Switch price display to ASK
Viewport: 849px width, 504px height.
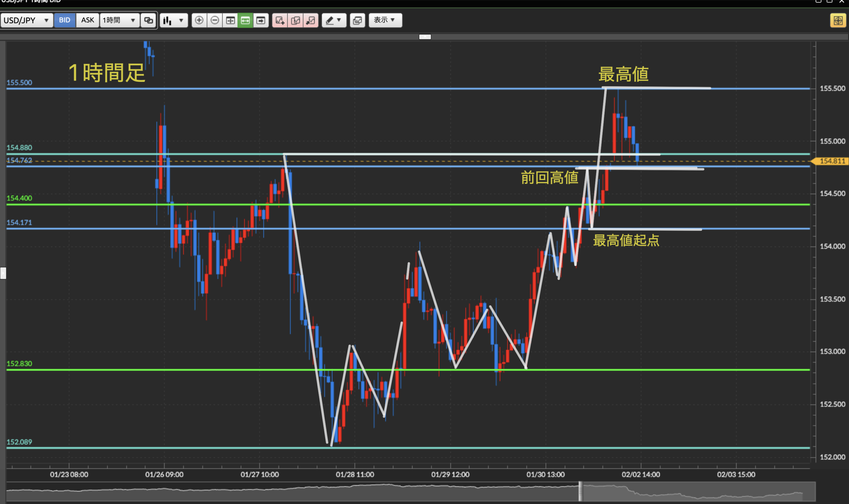pos(87,20)
